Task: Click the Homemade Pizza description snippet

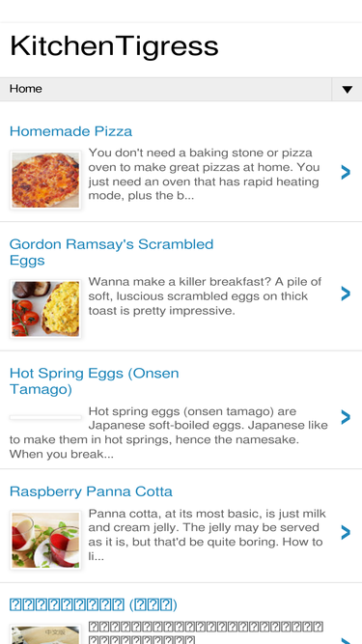Action: (x=204, y=174)
